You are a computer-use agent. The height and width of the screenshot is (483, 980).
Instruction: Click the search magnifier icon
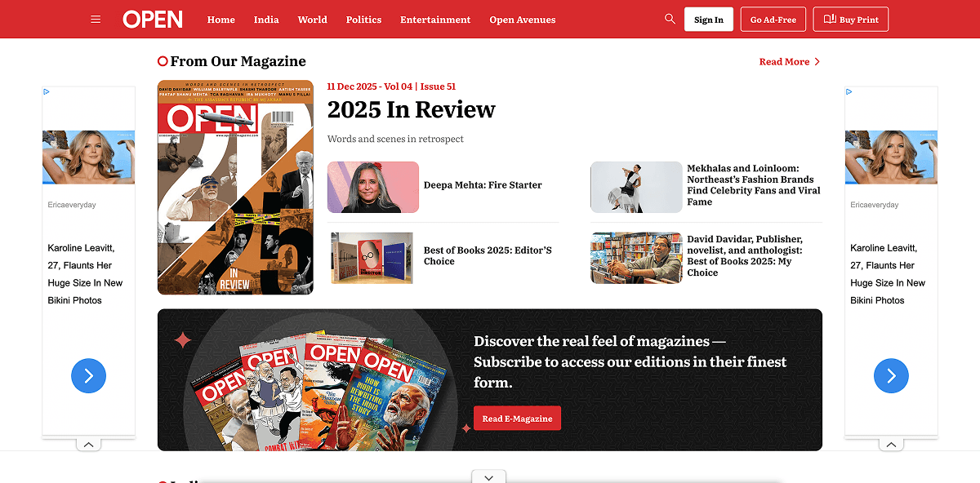[x=669, y=19]
